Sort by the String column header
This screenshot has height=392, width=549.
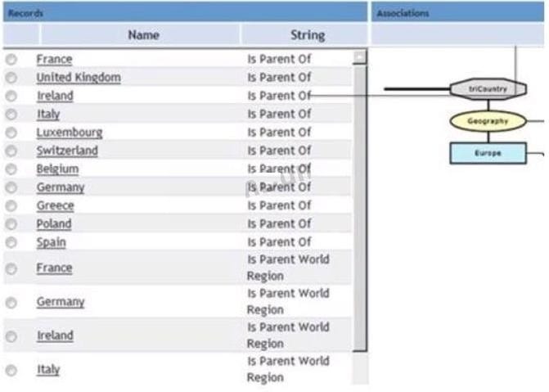point(307,35)
